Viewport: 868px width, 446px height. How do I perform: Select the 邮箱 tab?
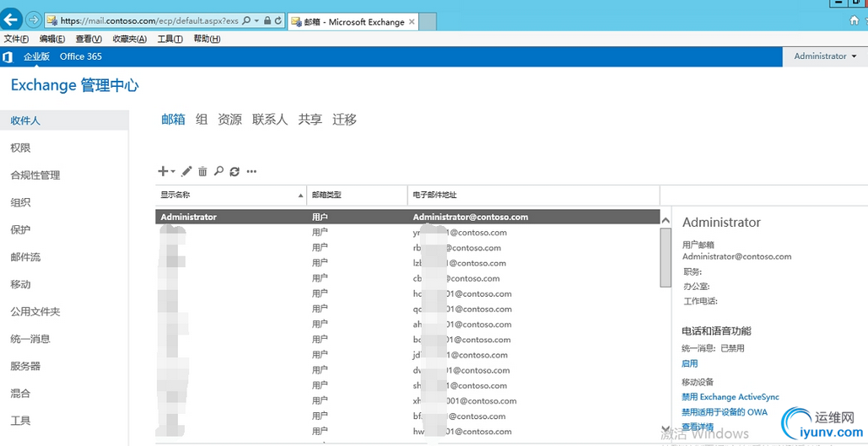(173, 119)
